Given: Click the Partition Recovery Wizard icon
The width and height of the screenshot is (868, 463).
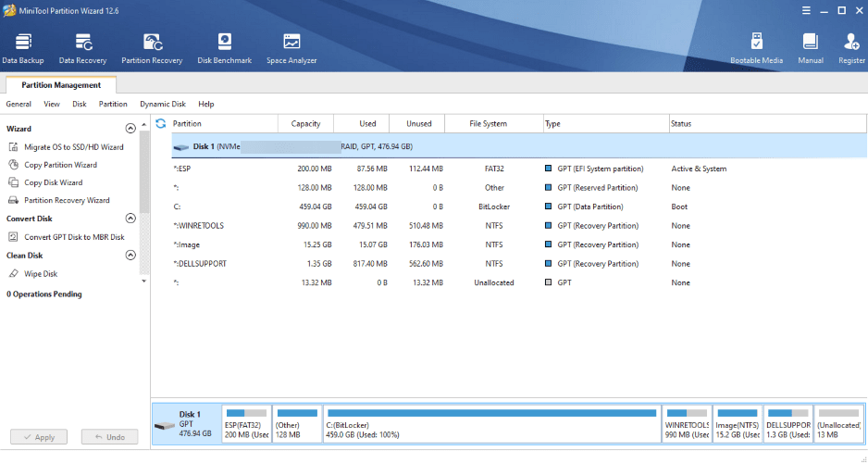Looking at the screenshot, I should [13, 200].
